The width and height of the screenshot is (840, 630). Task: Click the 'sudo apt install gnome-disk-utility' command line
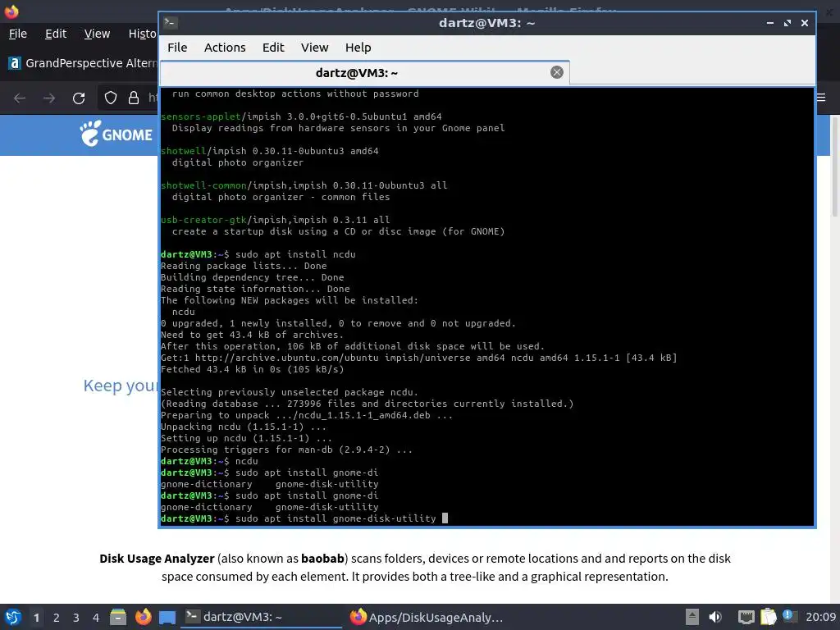point(336,518)
